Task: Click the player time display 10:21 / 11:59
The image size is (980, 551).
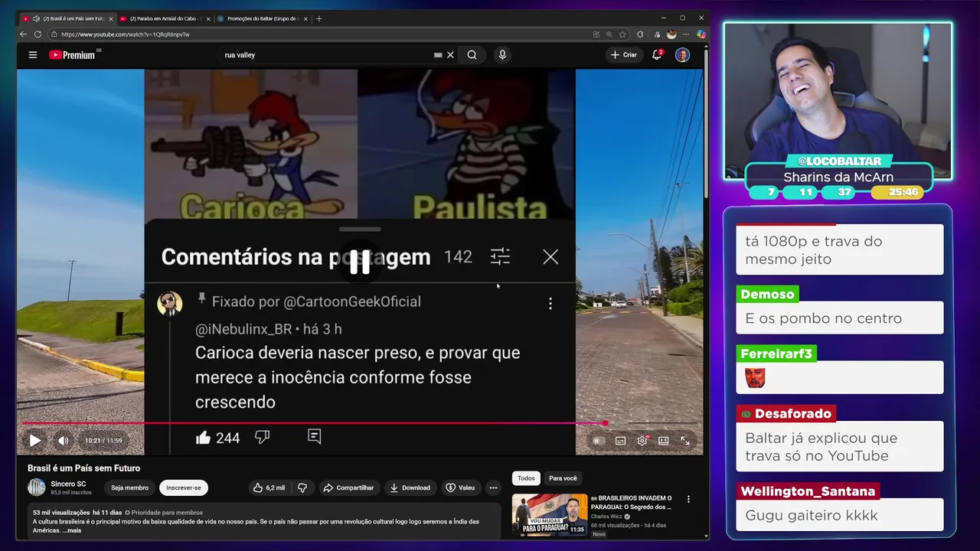Action: [103, 441]
